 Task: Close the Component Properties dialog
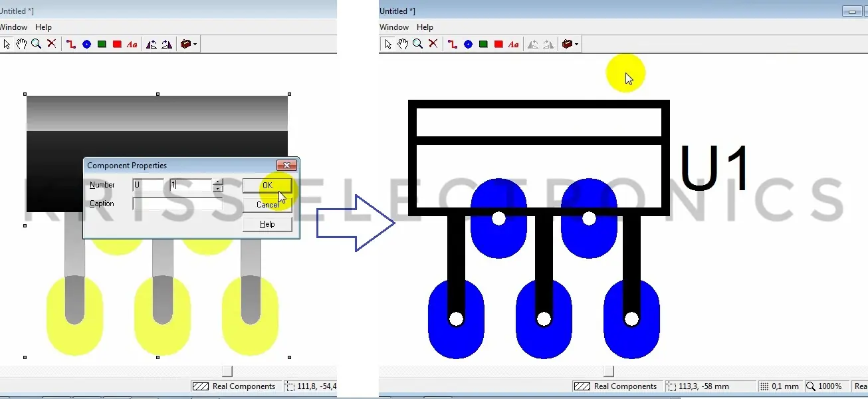pos(286,165)
